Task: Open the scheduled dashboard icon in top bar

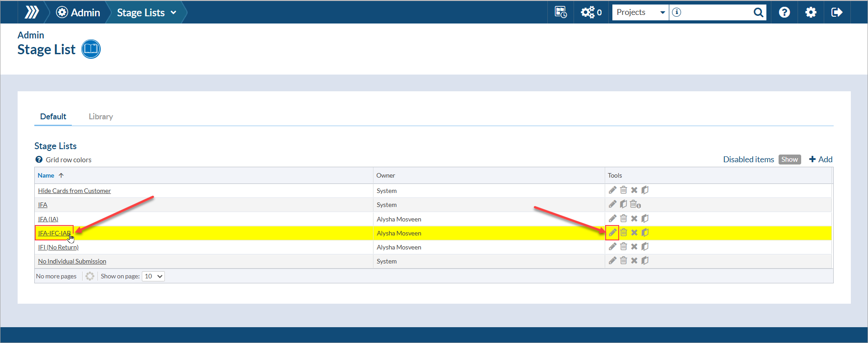Action: pos(561,12)
